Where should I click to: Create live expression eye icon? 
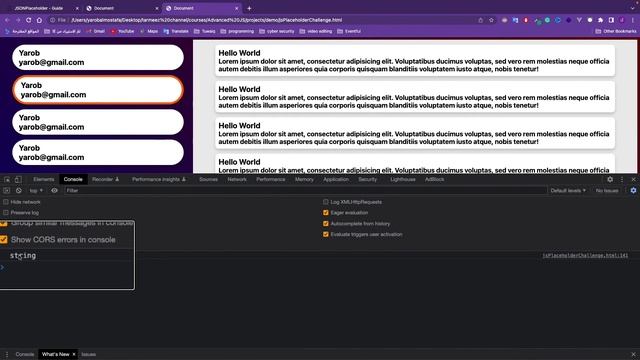click(54, 191)
